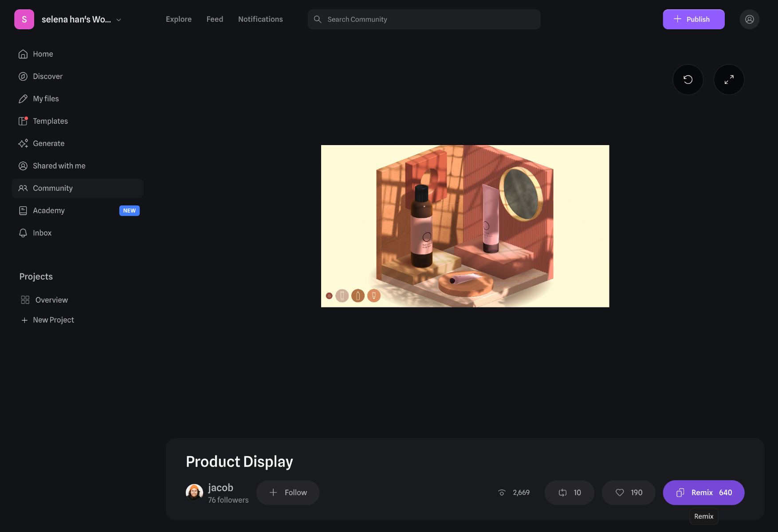Click jacob's profile avatar

click(x=194, y=493)
